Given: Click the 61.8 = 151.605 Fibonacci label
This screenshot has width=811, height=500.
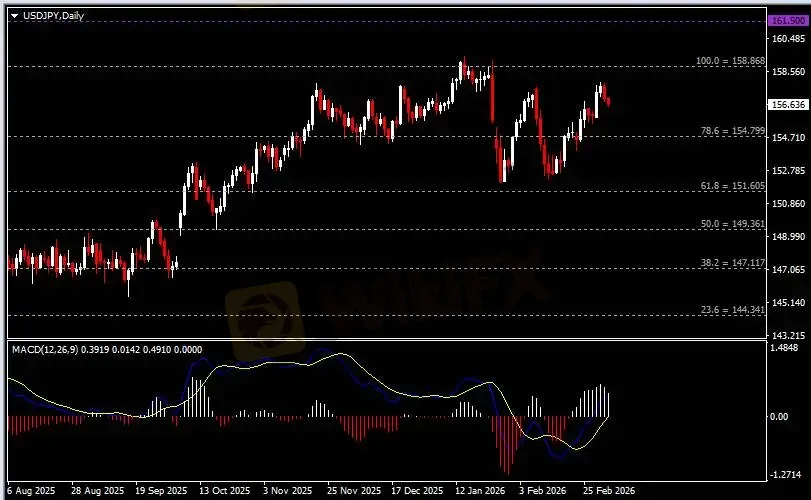Looking at the screenshot, I should click(732, 186).
